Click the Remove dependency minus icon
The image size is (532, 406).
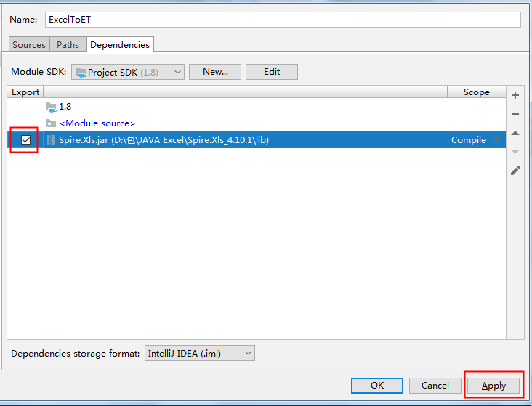pyautogui.click(x=515, y=114)
